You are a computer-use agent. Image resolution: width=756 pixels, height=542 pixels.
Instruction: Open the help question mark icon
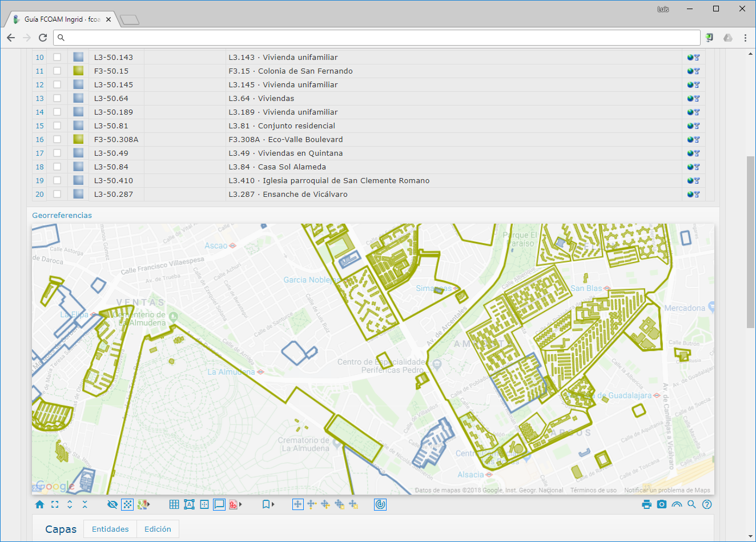coord(707,504)
